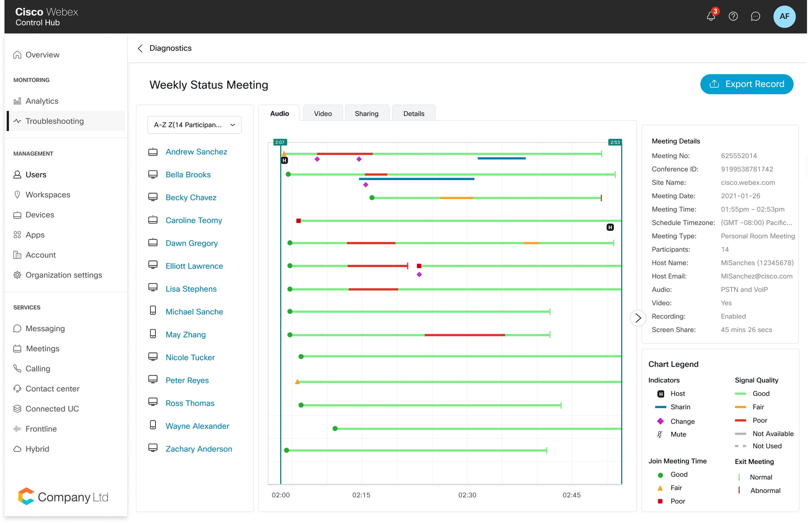812x523 pixels.
Task: Open the AF user avatar
Action: (784, 16)
